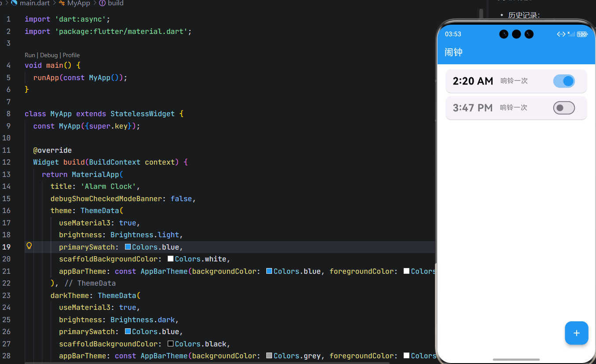Viewport: 596px width, 364px height.
Task: Select MyApp in the breadcrumb
Action: coord(79,3)
